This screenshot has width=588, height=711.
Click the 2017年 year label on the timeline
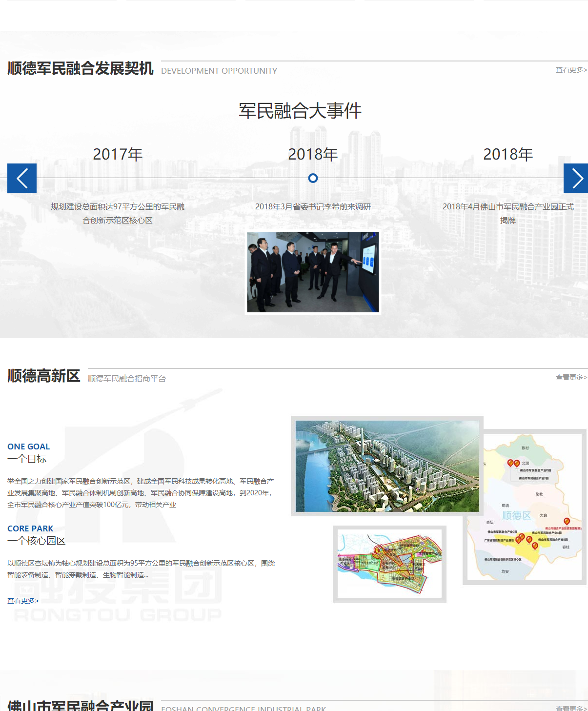(117, 154)
